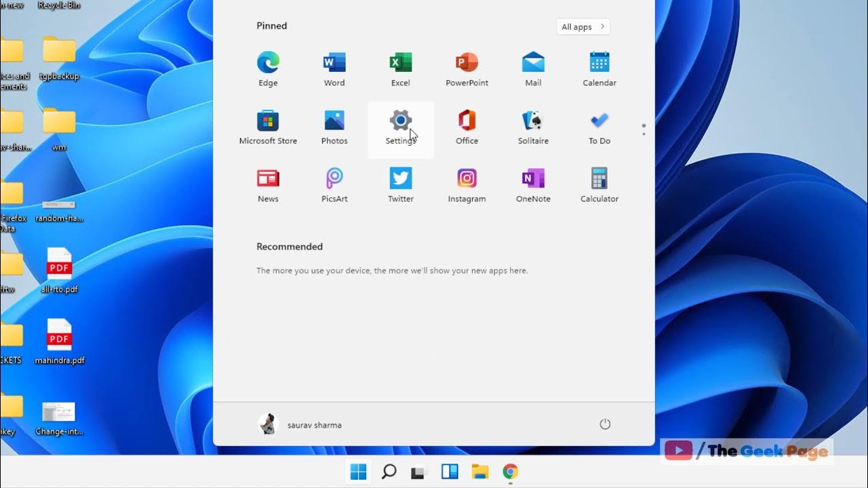Launch Google Chrome from the taskbar
This screenshot has width=868, height=488.
click(x=511, y=472)
